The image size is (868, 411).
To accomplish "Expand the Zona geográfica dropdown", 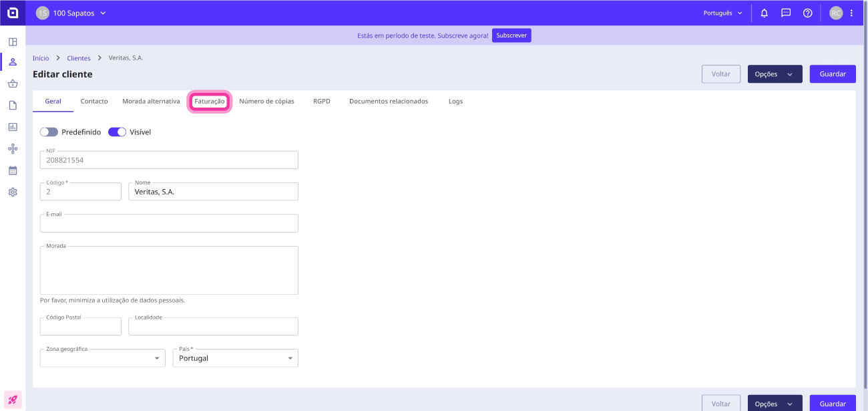I will click(x=102, y=358).
